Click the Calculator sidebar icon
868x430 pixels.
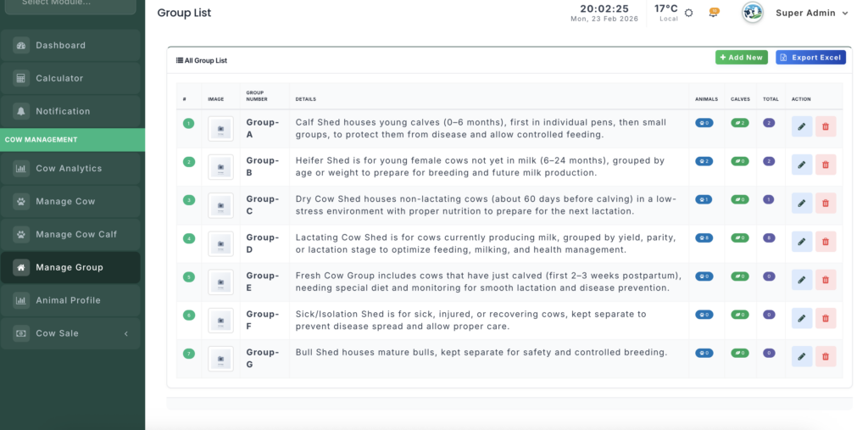[21, 79]
